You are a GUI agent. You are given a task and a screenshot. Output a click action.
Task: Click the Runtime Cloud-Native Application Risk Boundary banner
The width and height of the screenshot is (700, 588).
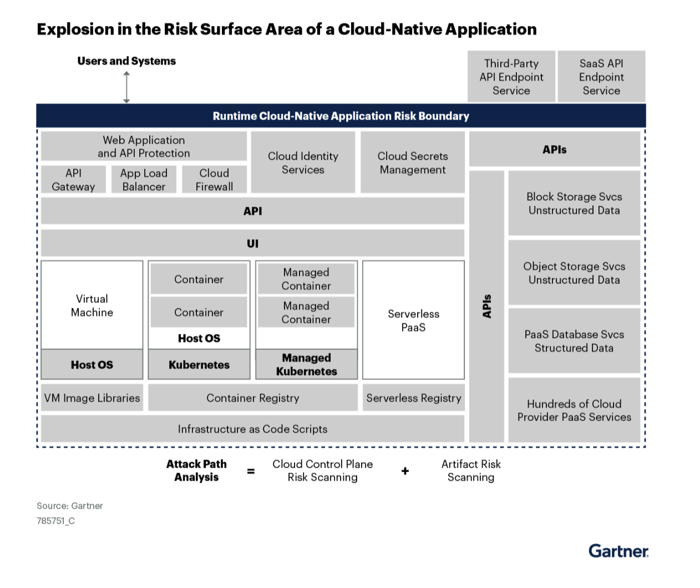pyautogui.click(x=341, y=116)
